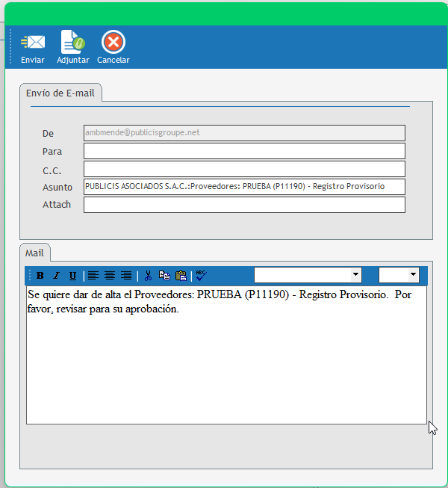Image resolution: width=448 pixels, height=488 pixels.
Task: Attach a file with Adjuntar
Action: coord(72,47)
